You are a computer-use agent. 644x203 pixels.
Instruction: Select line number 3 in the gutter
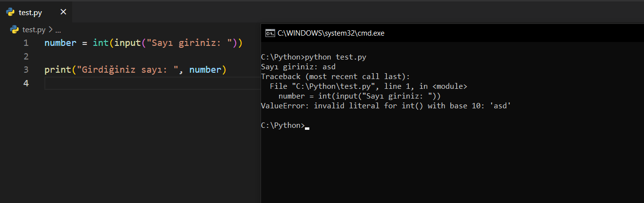(25, 70)
